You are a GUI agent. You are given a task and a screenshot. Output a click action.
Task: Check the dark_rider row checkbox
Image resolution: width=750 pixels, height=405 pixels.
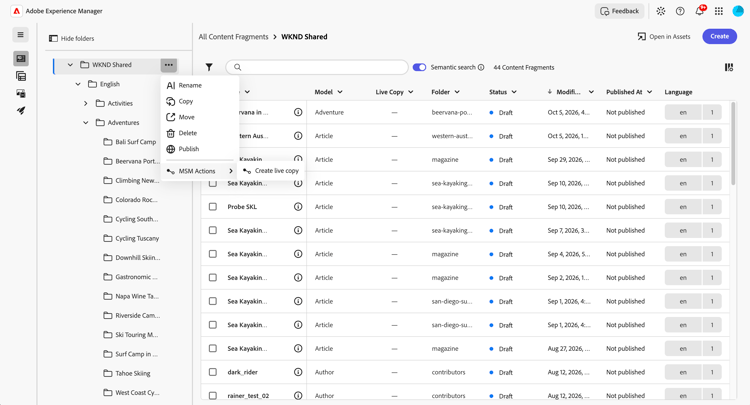(213, 372)
